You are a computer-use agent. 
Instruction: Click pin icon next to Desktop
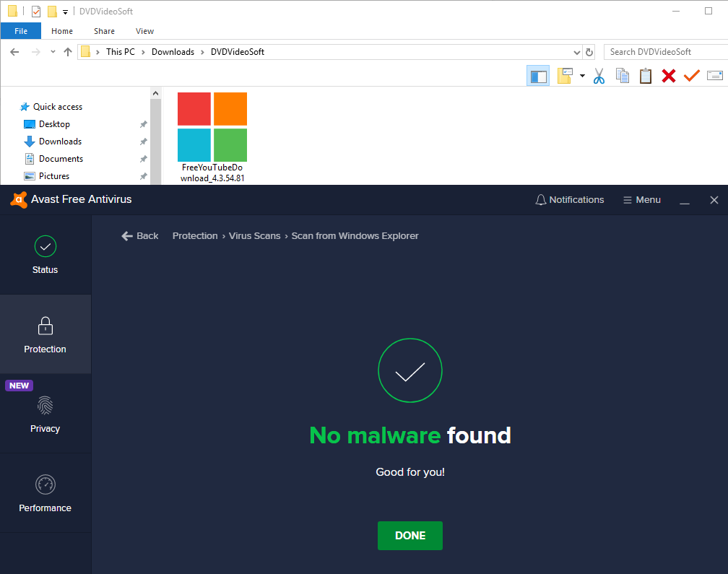click(x=144, y=124)
